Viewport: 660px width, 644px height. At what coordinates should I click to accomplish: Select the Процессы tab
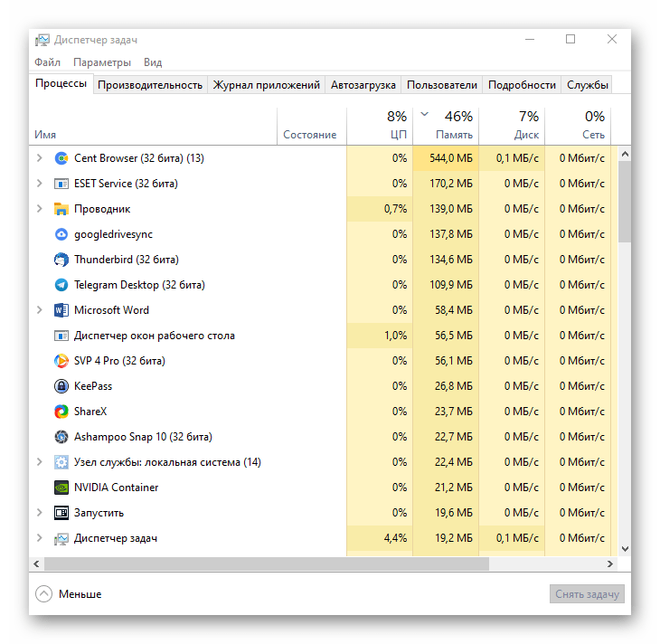[x=61, y=83]
